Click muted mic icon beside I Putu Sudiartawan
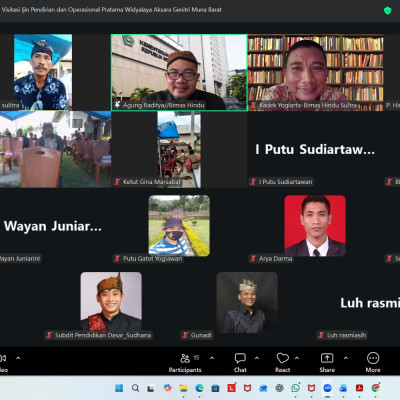Image resolution: width=400 pixels, height=400 pixels. (253, 182)
